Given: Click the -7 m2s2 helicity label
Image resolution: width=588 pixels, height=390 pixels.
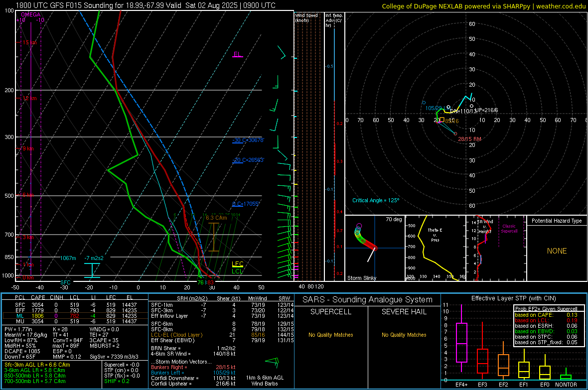Looking at the screenshot, I should pos(94,258).
